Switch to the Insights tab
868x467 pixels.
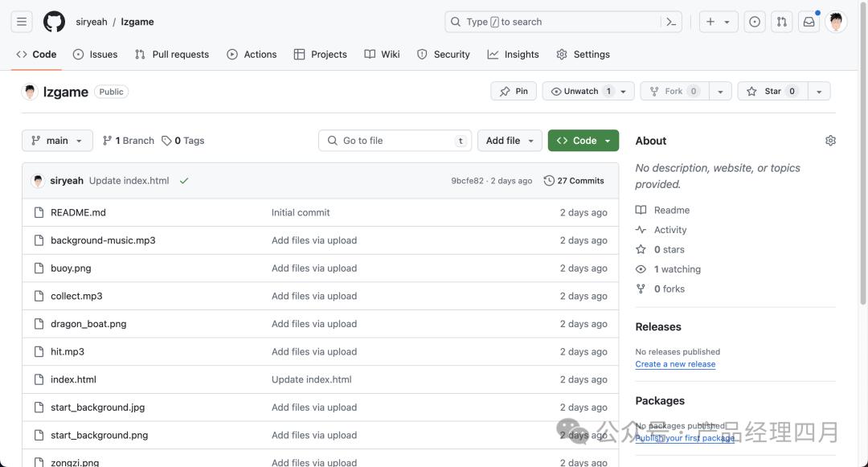point(513,55)
